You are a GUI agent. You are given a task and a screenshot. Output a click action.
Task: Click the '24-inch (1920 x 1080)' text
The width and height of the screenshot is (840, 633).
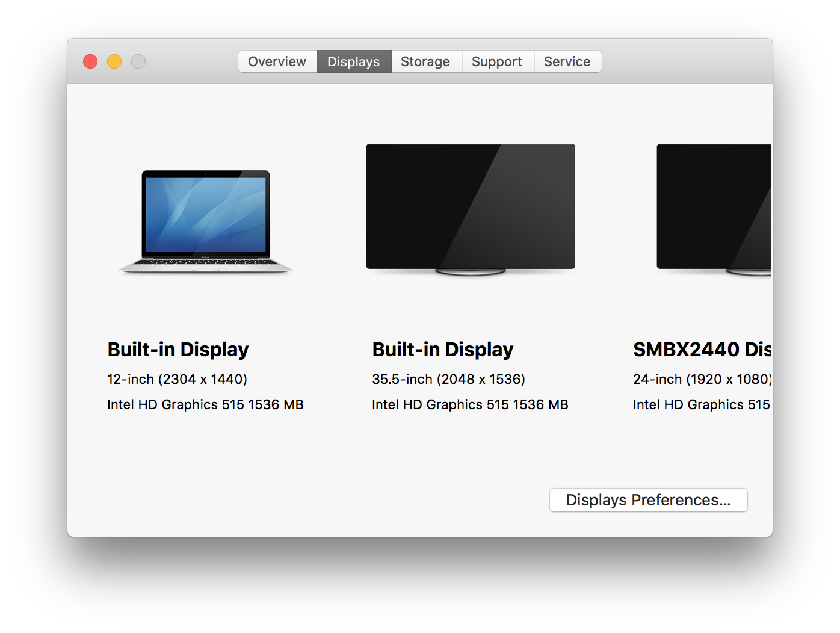coord(702,380)
